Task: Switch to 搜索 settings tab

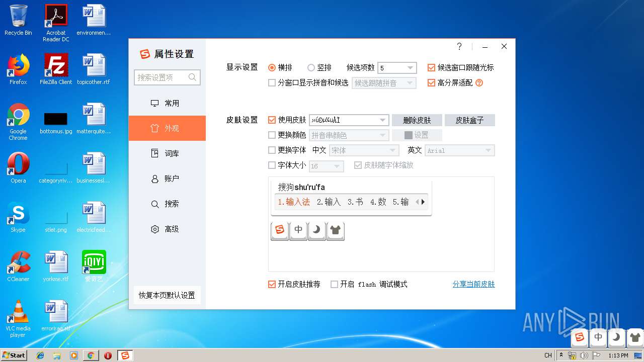Action: [167, 204]
